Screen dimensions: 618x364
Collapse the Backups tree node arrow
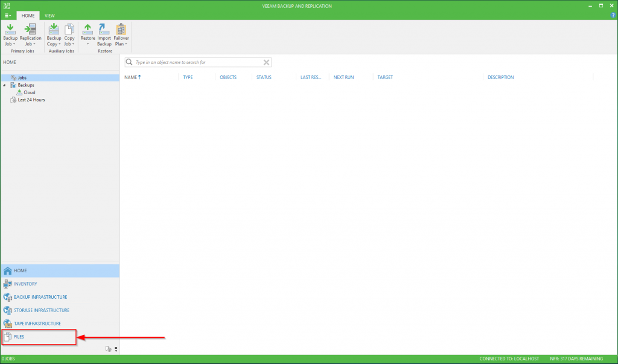pos(4,85)
